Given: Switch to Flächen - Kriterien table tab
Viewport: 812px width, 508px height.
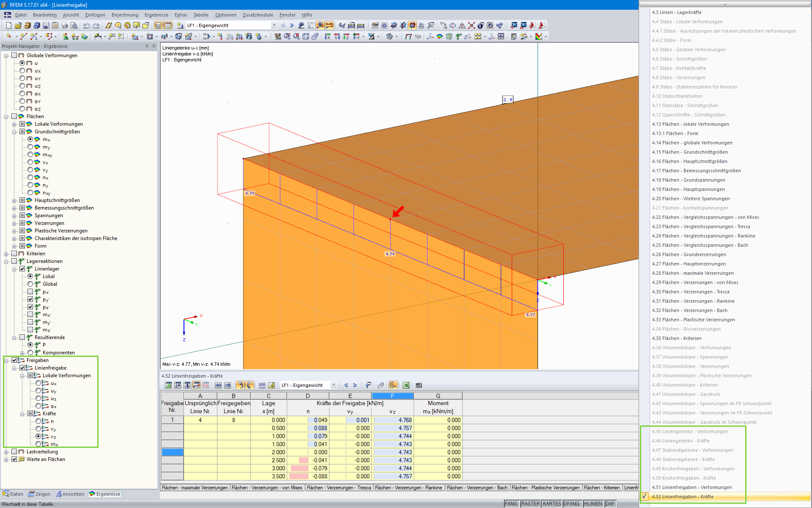Looking at the screenshot, I should point(602,488).
